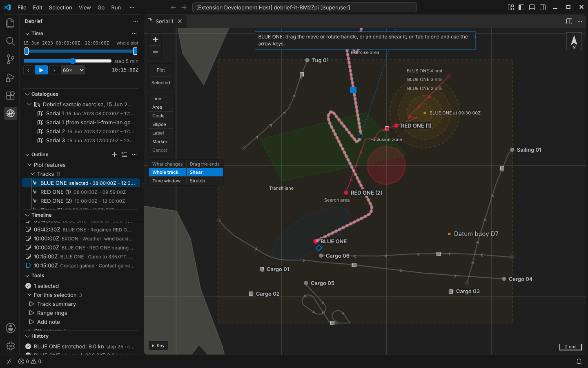Open editor more actions menu
The image size is (588, 368).
[580, 21]
